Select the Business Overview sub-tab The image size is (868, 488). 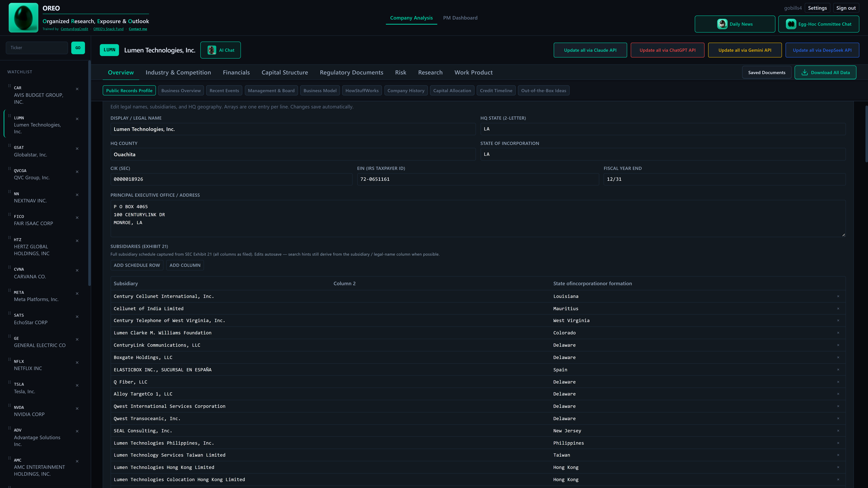click(x=181, y=91)
